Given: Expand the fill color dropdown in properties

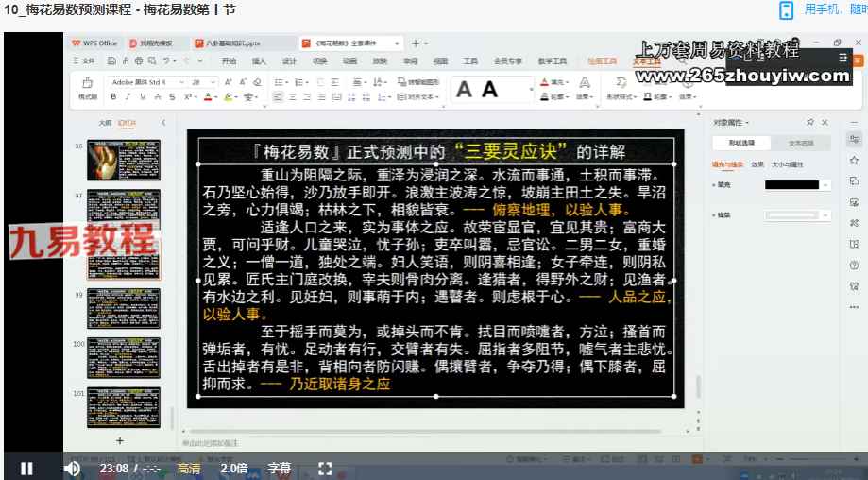Looking at the screenshot, I should tap(825, 185).
